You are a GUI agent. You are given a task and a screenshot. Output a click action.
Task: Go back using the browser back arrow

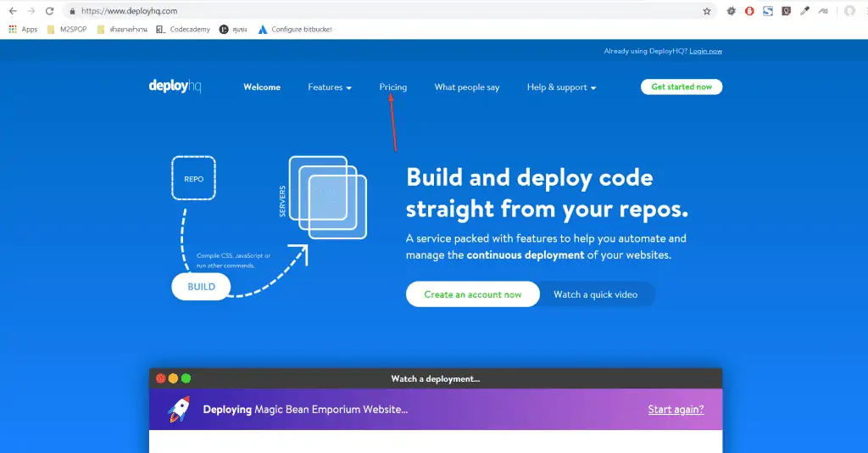(13, 11)
